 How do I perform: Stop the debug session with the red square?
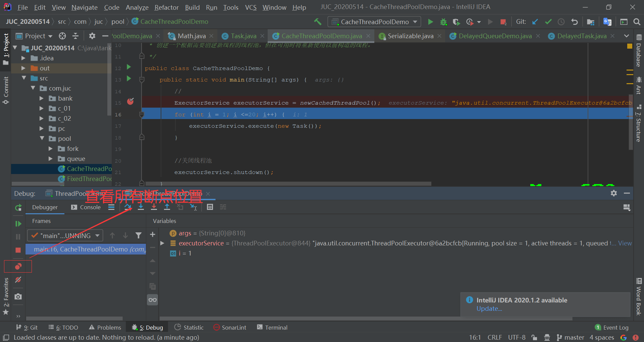pos(18,250)
